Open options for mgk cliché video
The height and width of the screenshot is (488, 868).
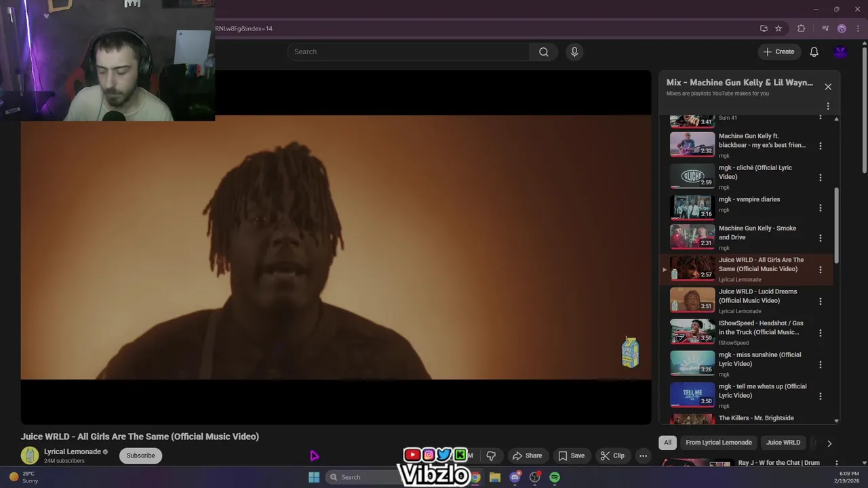tap(821, 178)
